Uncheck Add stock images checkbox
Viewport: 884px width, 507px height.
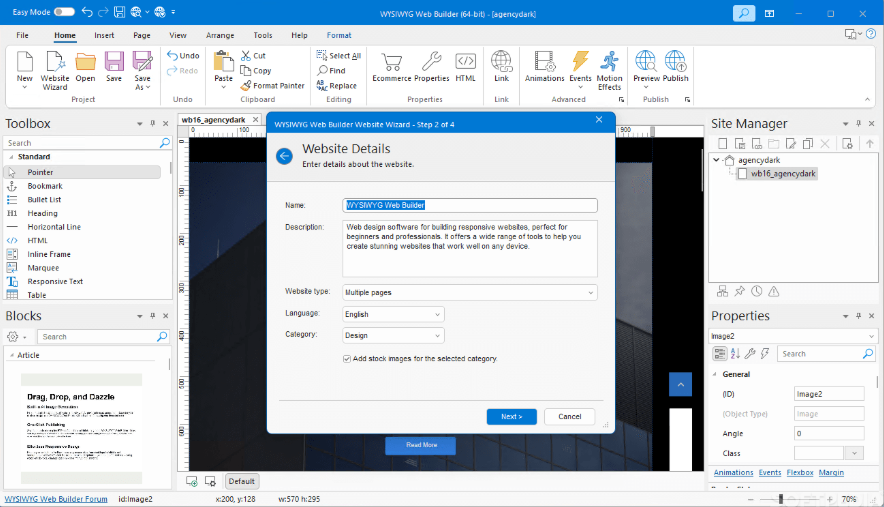click(347, 359)
